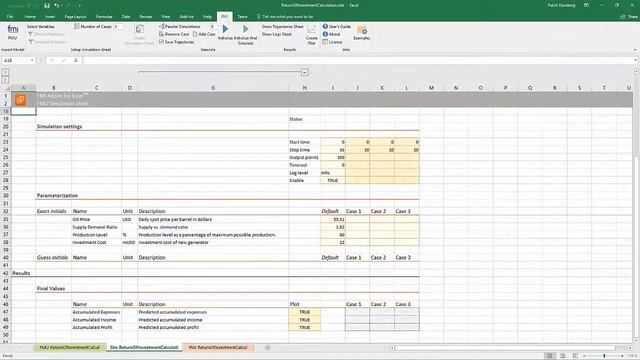Select the Output points value cell
Viewport: 640px width, 360px height.
click(333, 157)
